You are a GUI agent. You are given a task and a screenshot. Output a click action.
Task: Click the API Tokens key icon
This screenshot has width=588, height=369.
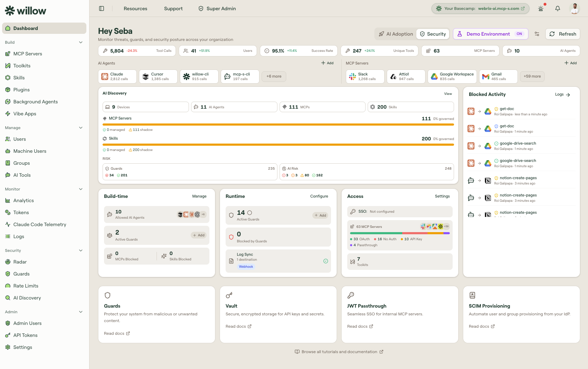8,335
